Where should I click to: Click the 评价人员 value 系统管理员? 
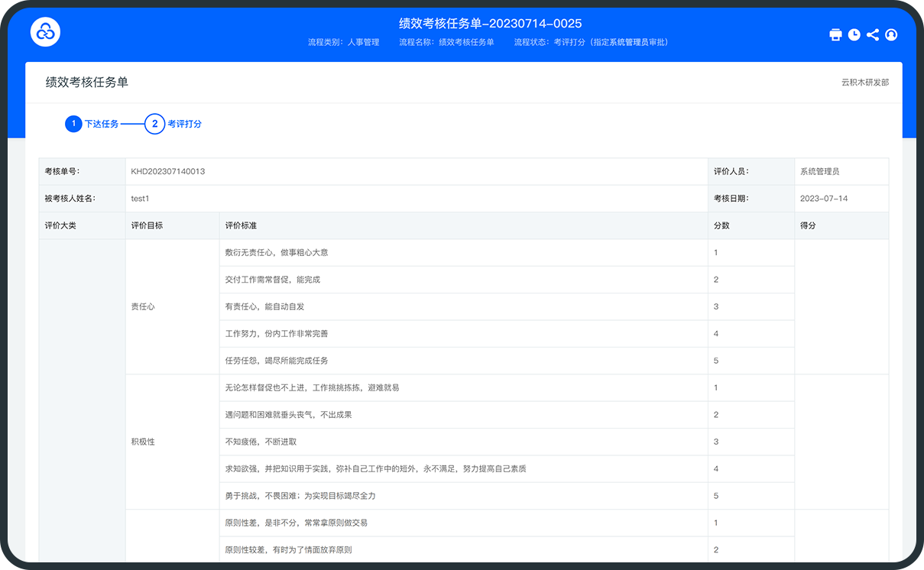[x=819, y=172]
